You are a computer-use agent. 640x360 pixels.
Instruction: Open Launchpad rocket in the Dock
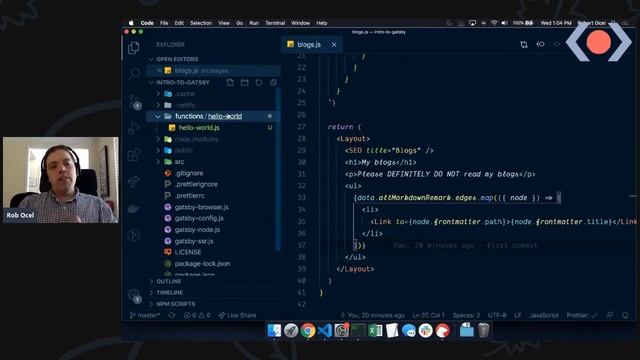click(x=291, y=330)
